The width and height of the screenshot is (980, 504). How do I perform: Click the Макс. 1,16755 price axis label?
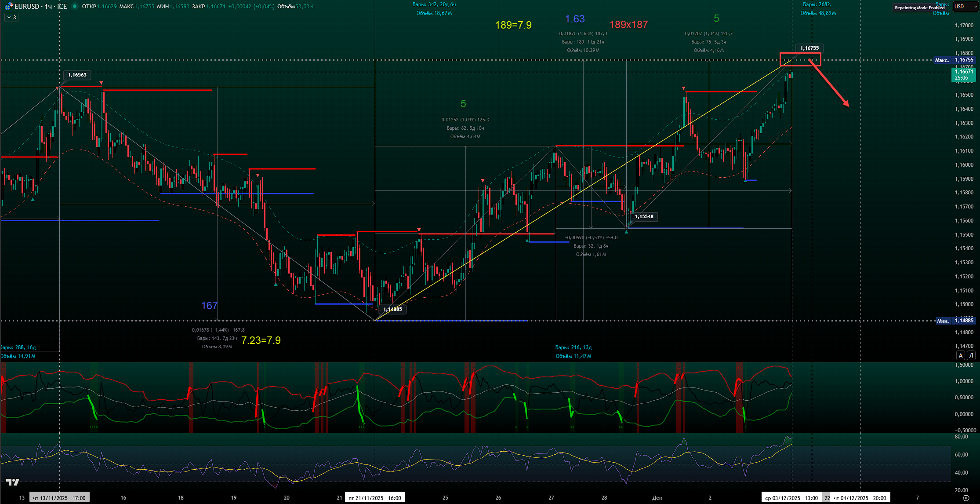point(954,60)
